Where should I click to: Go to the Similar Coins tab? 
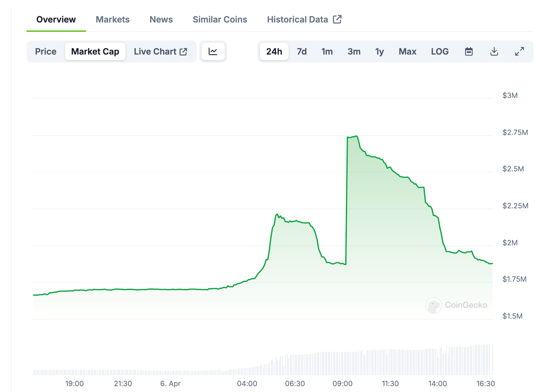pyautogui.click(x=220, y=19)
